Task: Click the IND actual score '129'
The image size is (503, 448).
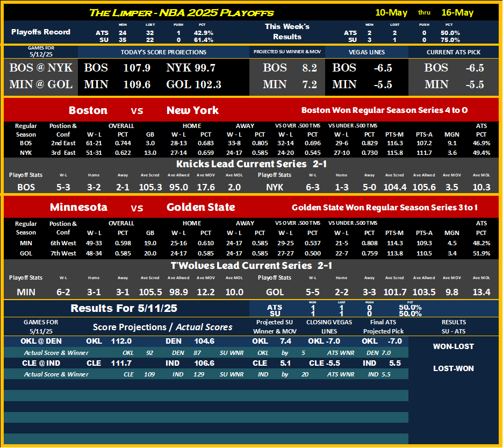Action: click(199, 374)
